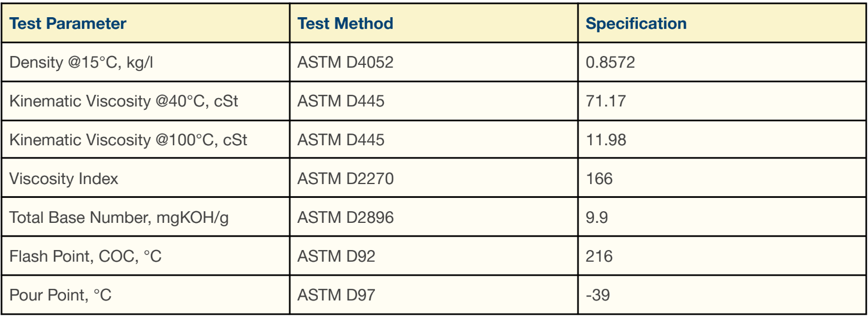Click the ASTM D2896 method cell
This screenshot has height=316, width=868.
pos(434,217)
